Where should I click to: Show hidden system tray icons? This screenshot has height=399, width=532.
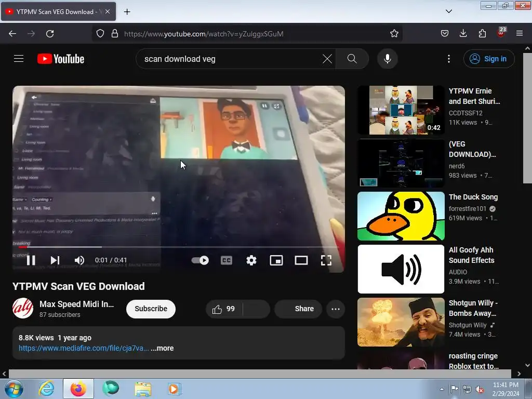pyautogui.click(x=442, y=389)
